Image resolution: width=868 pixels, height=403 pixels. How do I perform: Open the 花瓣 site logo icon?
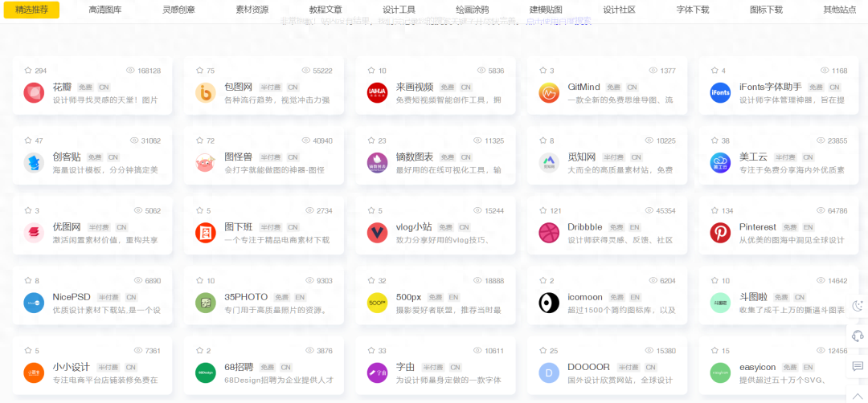tap(34, 93)
